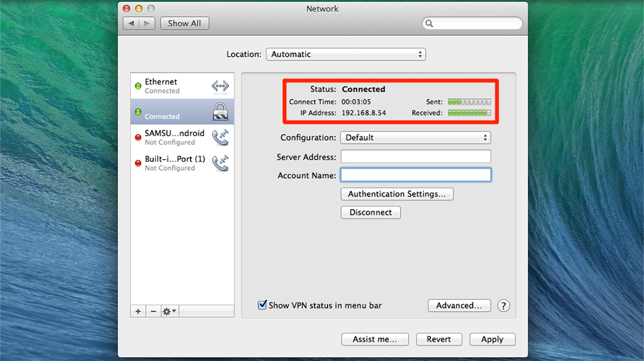Add a new network service with plus
Viewport: 644px width, 361px height.
click(x=138, y=311)
